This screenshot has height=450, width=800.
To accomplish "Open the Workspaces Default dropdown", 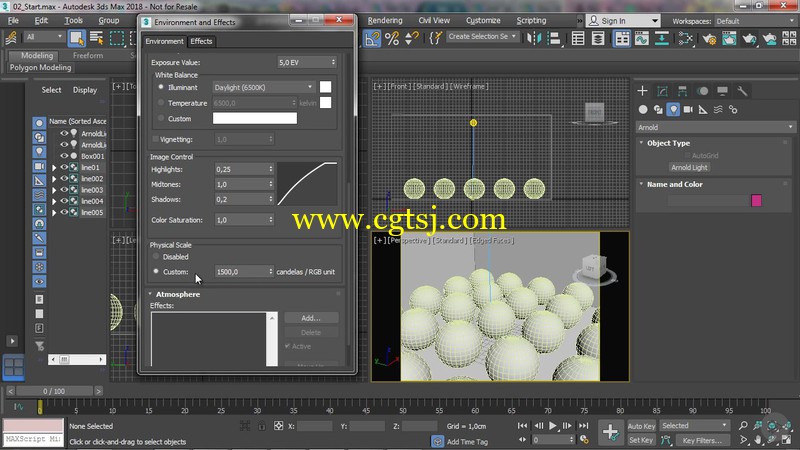I will (x=755, y=21).
